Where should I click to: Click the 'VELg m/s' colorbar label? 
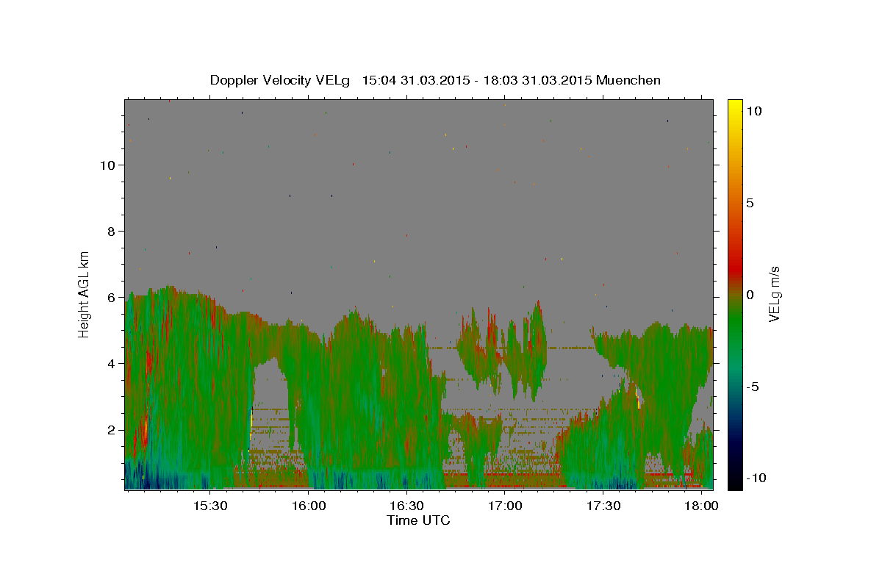coord(774,295)
